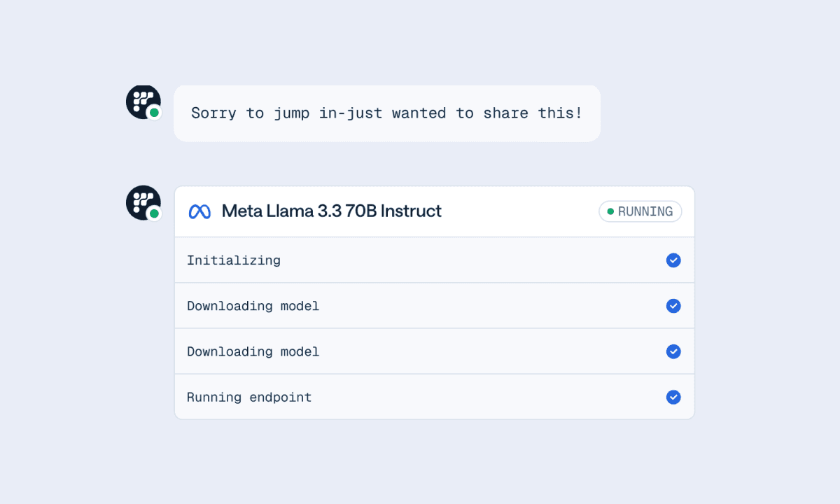The width and height of the screenshot is (840, 504).
Task: Toggle the checkmark on the second Downloading model step
Action: 673,351
